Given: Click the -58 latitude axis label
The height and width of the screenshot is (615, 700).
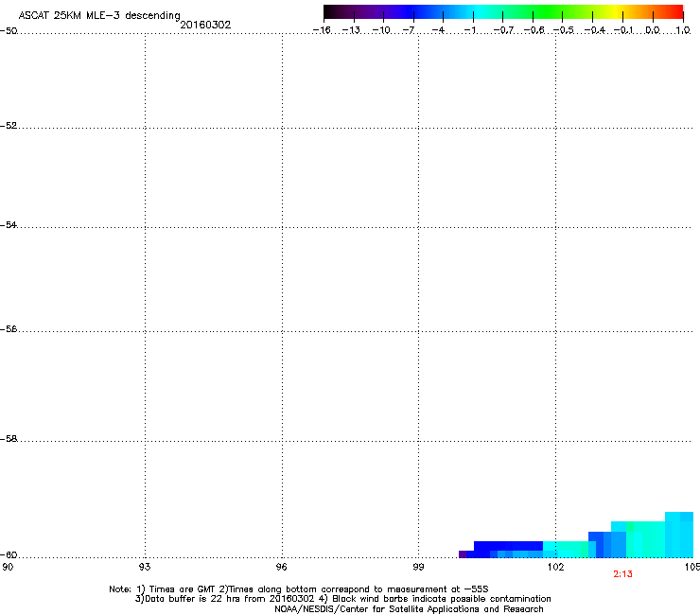Looking at the screenshot, I should (9, 439).
